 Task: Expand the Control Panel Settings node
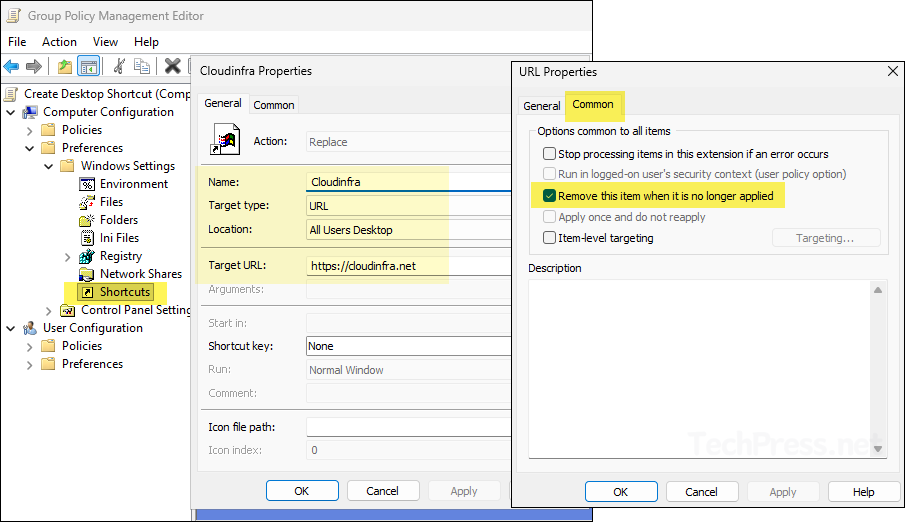pos(48,311)
